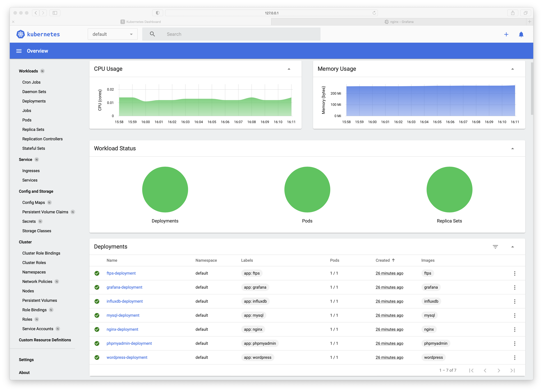Open the actions menu for nginx-deployment
The width and height of the screenshot is (543, 392).
[515, 329]
